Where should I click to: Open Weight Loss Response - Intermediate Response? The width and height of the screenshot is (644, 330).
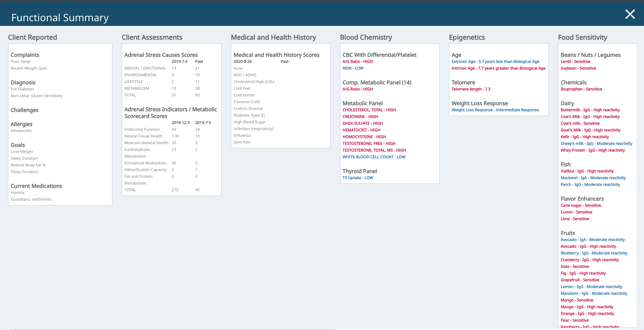[x=495, y=110]
